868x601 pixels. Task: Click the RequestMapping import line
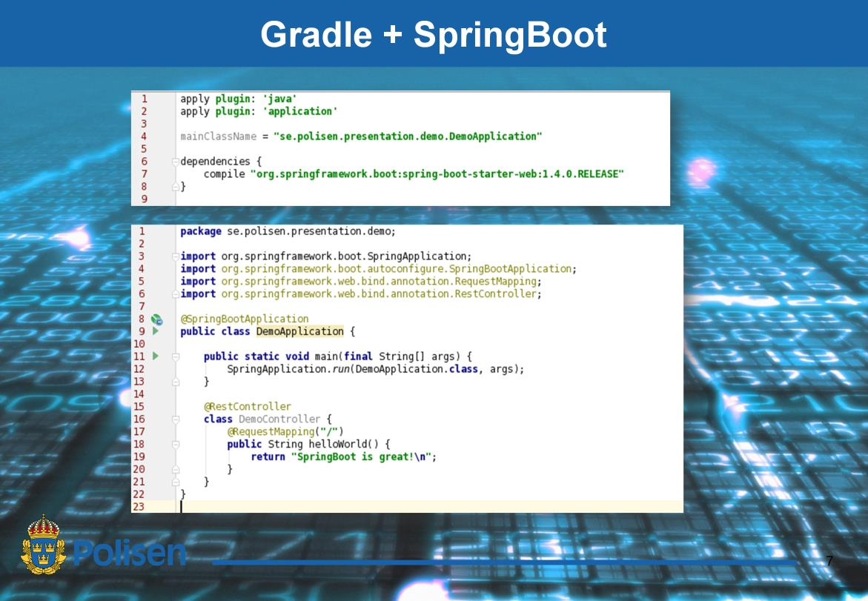coord(361,281)
